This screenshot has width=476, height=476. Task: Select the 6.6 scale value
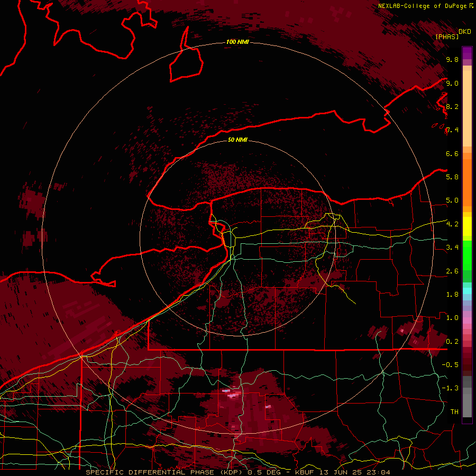(452, 153)
